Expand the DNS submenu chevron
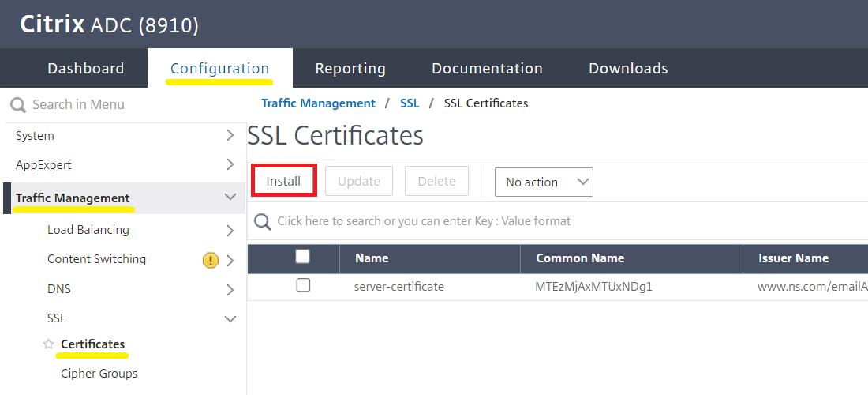 (x=230, y=290)
